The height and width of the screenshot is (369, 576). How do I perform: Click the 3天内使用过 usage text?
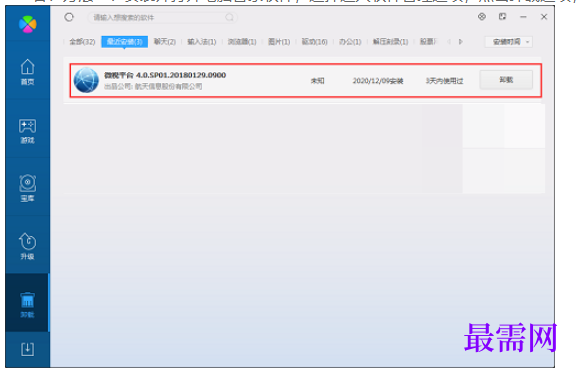click(x=444, y=80)
